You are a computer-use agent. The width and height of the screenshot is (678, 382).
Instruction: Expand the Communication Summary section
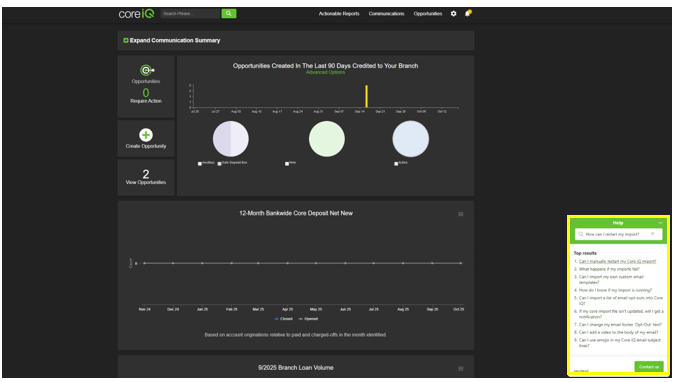tap(172, 40)
